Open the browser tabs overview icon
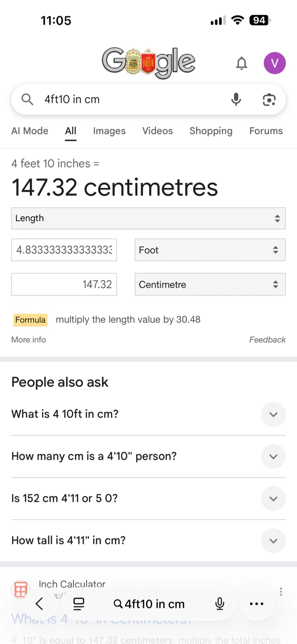Screen dimensions: 297x644 tap(79, 604)
